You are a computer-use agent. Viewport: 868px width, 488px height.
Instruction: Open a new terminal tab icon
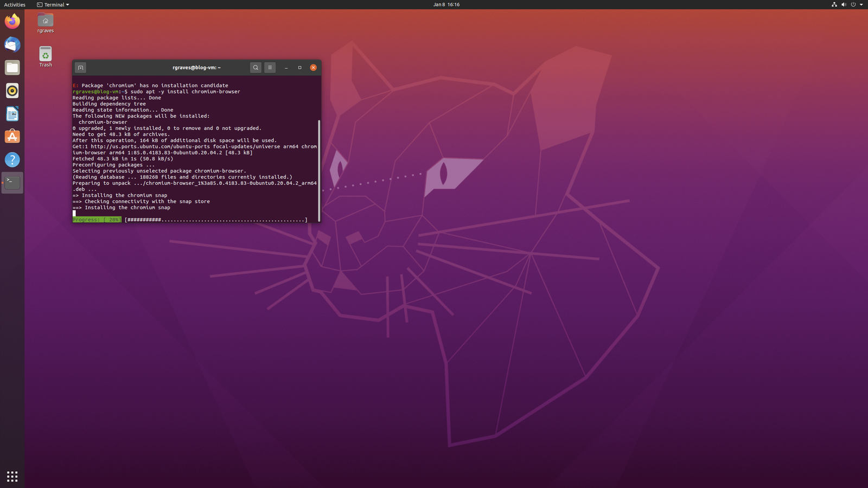coord(80,68)
